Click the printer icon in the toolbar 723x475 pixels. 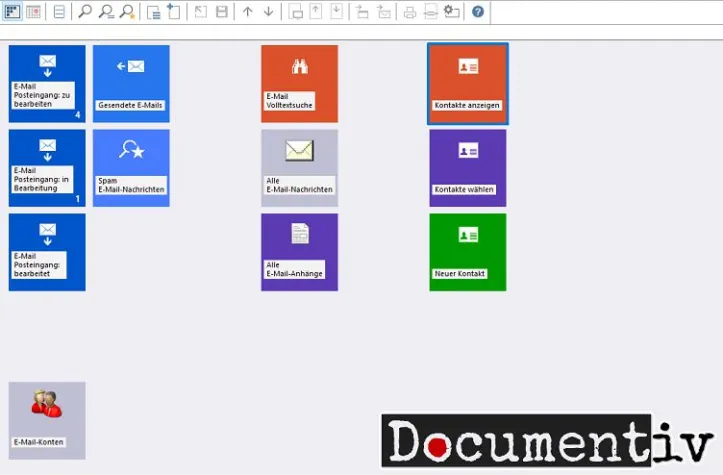410,12
